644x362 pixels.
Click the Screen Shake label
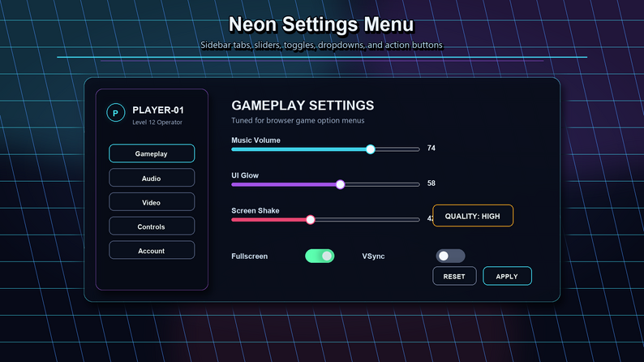(255, 211)
